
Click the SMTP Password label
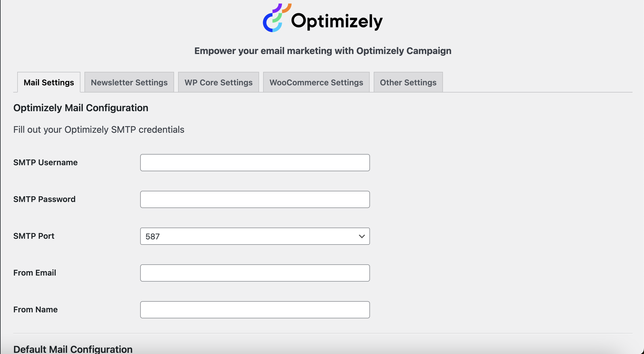[45, 199]
